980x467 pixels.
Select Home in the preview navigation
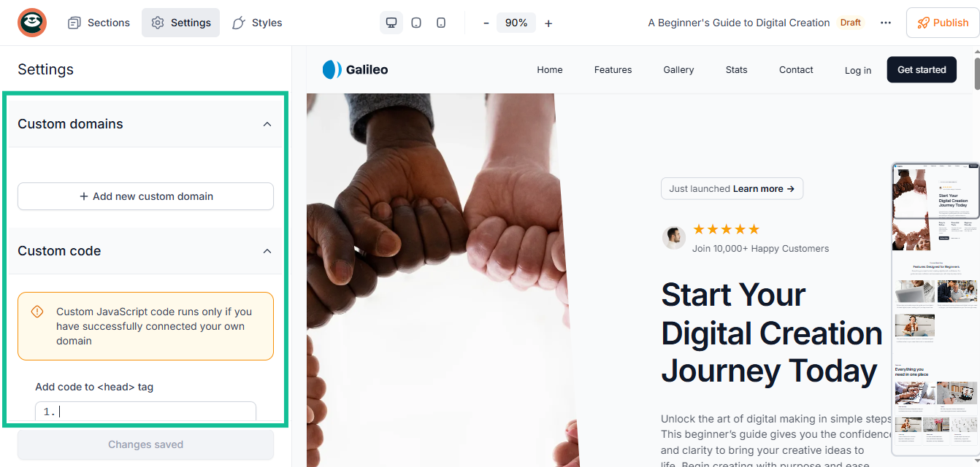tap(549, 69)
